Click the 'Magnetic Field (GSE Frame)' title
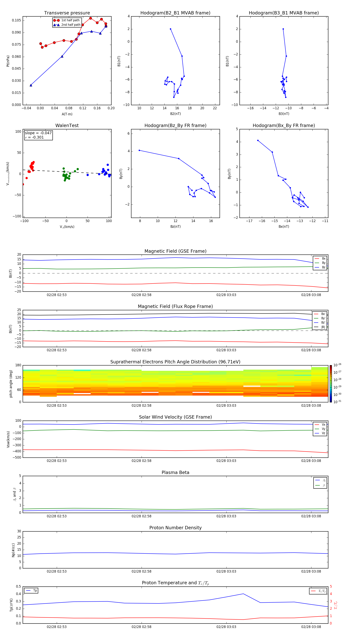351x644 pixels. [175, 251]
